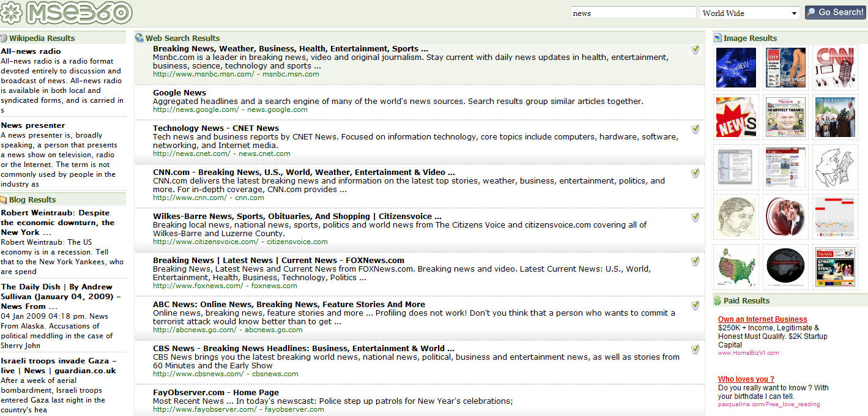Open the All-news radio Wikipedia article
This screenshot has width=868, height=416.
click(x=31, y=51)
